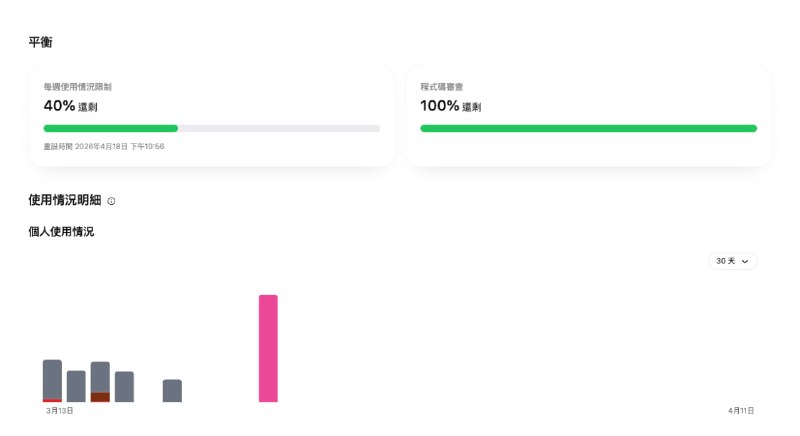
Task: Select the second gray usage bar
Action: pyautogui.click(x=76, y=386)
